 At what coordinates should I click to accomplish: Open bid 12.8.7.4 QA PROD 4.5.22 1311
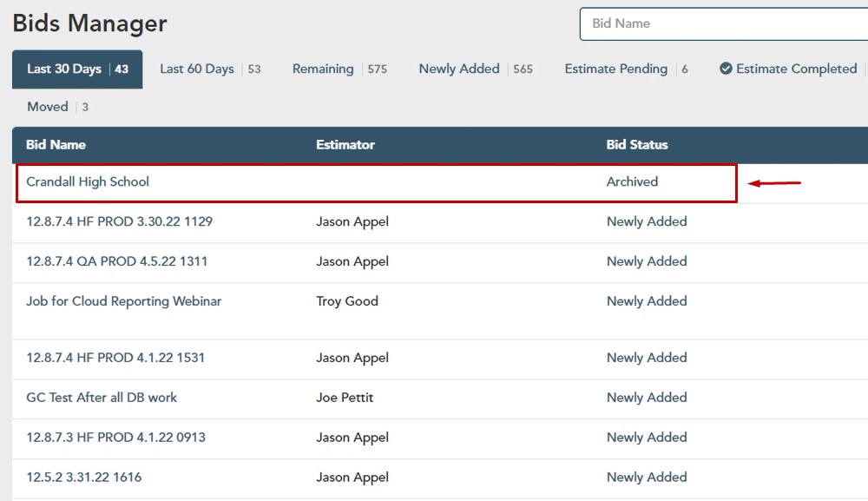click(x=116, y=262)
